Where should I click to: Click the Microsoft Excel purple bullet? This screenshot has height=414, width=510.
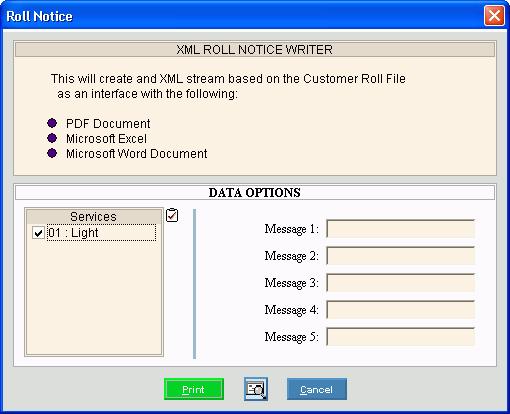[52, 138]
